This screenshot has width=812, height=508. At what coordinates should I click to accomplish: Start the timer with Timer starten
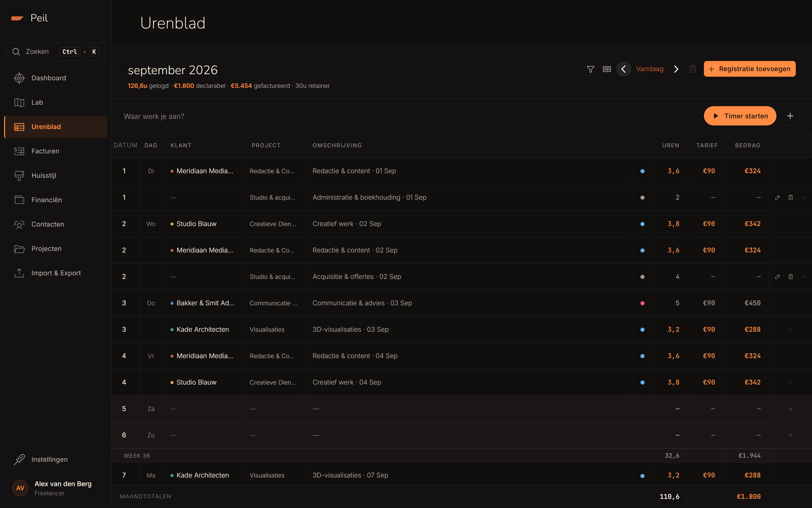[740, 116]
